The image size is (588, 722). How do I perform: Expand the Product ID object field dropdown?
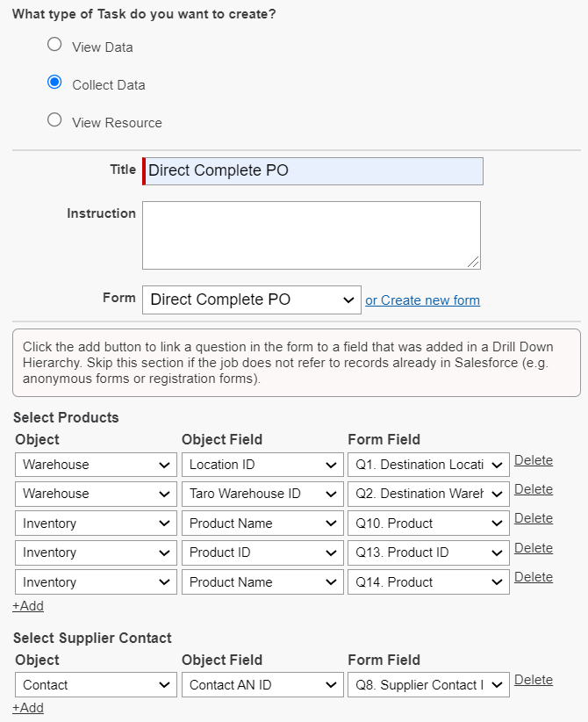click(262, 552)
